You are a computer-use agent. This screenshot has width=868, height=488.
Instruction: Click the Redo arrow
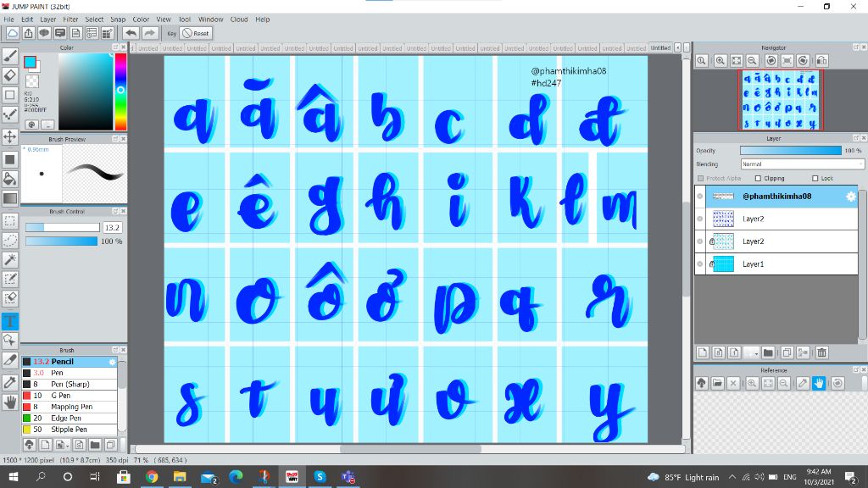pos(150,33)
